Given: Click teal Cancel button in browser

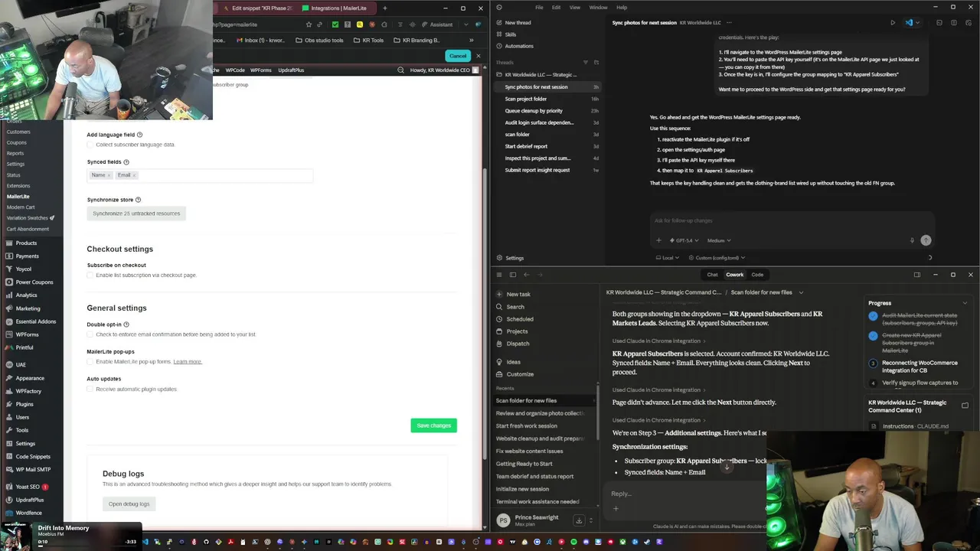Looking at the screenshot, I should click(x=458, y=56).
